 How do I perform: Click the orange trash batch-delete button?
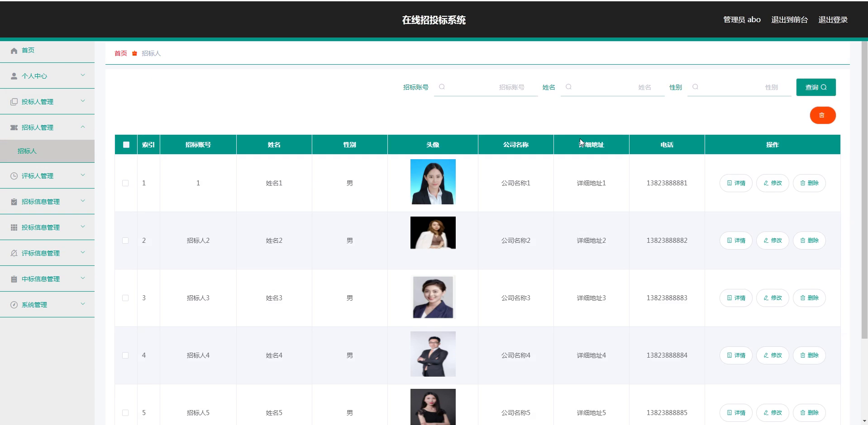[x=822, y=115]
